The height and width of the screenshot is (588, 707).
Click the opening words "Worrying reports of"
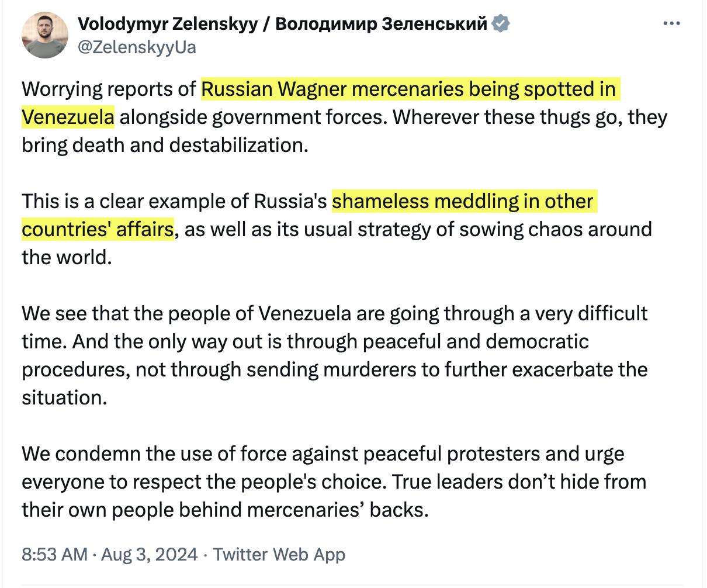[109, 89]
